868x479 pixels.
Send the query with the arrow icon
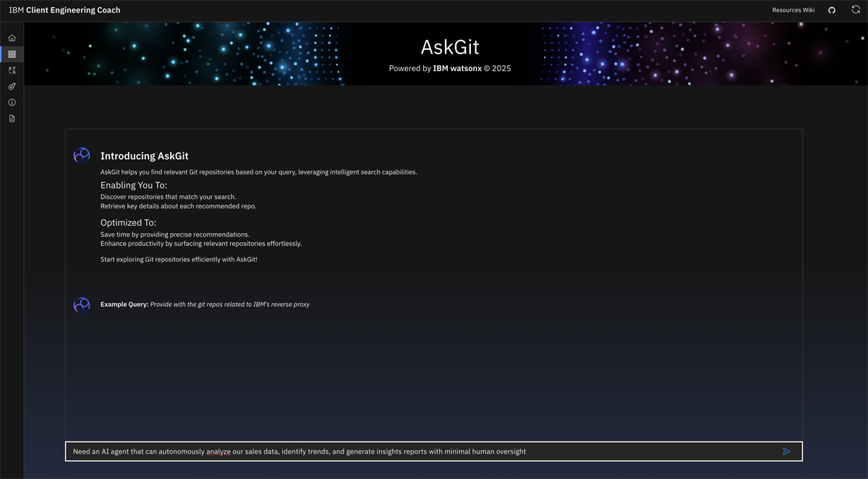point(787,452)
